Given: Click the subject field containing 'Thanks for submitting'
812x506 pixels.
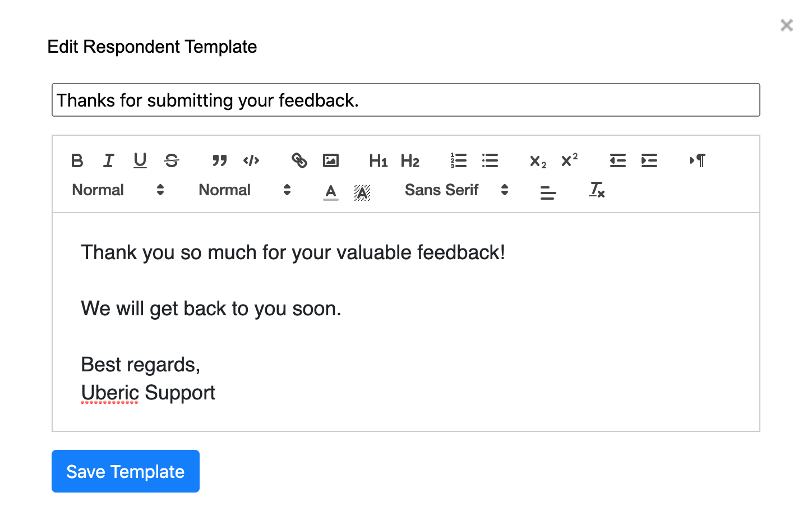Looking at the screenshot, I should tap(406, 100).
